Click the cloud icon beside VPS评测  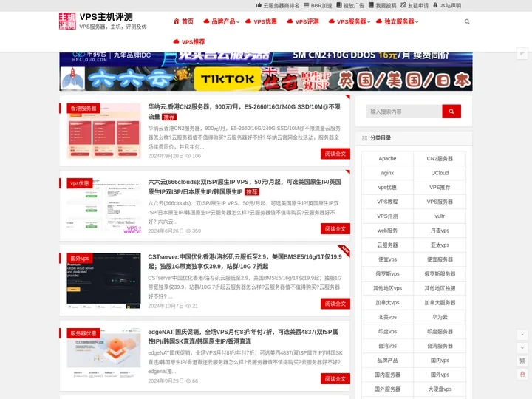coord(290,21)
